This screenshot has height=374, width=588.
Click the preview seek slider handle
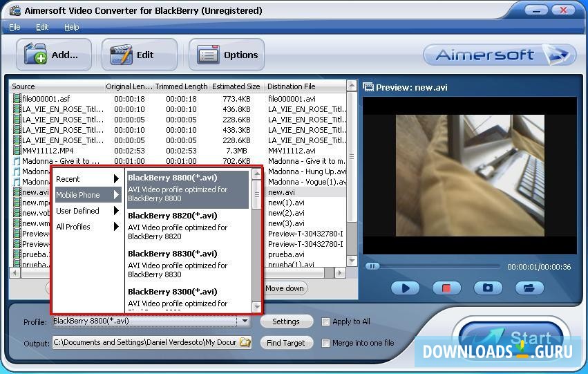[372, 266]
